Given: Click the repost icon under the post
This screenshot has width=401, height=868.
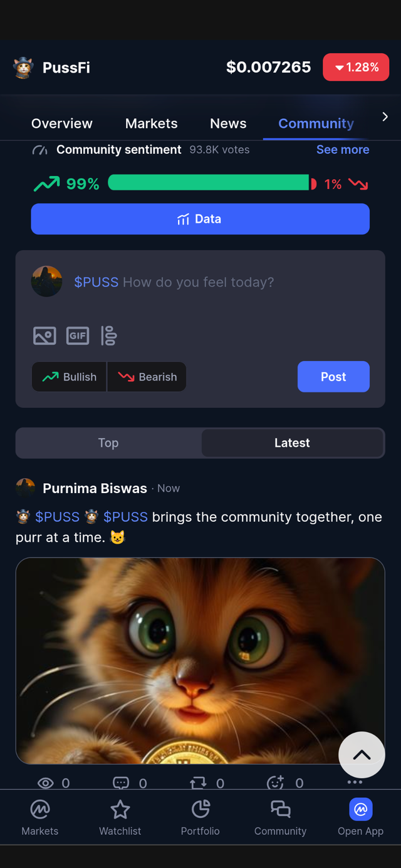Looking at the screenshot, I should tap(198, 783).
